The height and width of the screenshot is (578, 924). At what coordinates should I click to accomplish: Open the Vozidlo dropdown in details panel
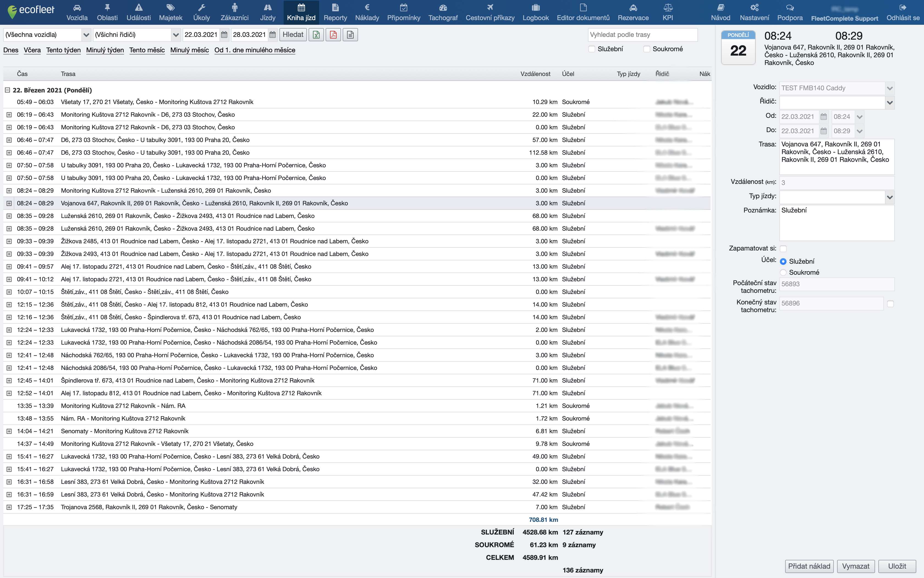pyautogui.click(x=890, y=88)
